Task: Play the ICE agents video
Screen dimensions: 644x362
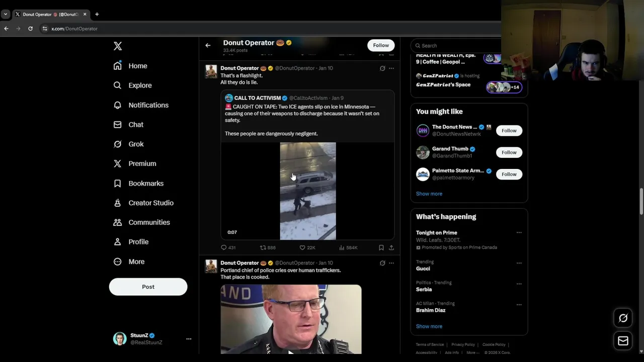Action: tap(308, 191)
